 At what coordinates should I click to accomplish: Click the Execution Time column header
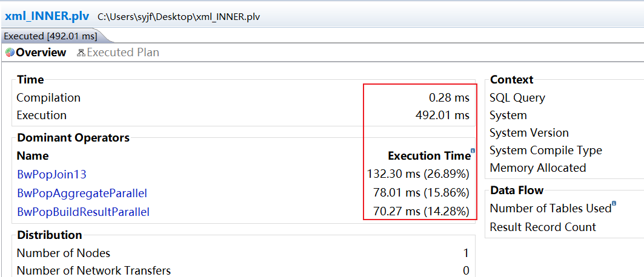[429, 155]
